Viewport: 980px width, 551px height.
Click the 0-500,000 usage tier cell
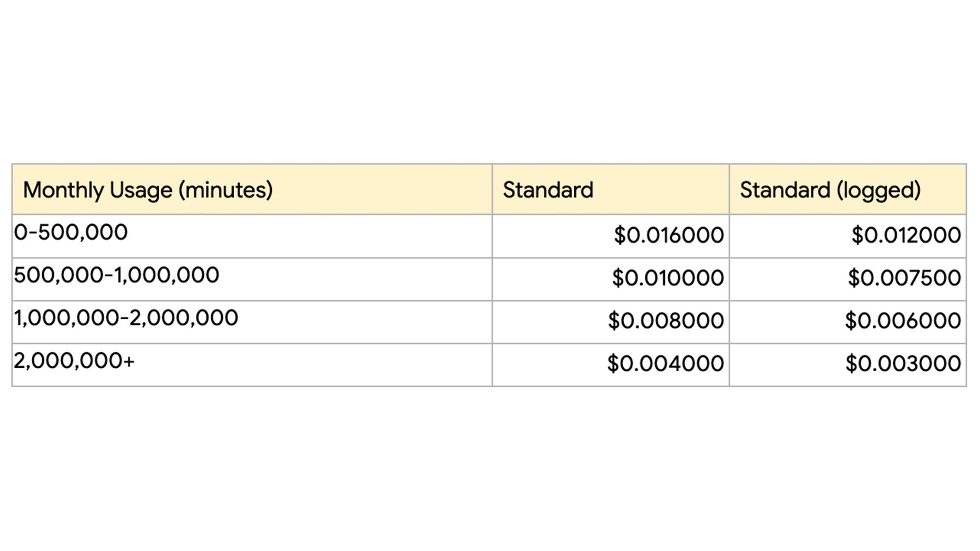(x=252, y=236)
